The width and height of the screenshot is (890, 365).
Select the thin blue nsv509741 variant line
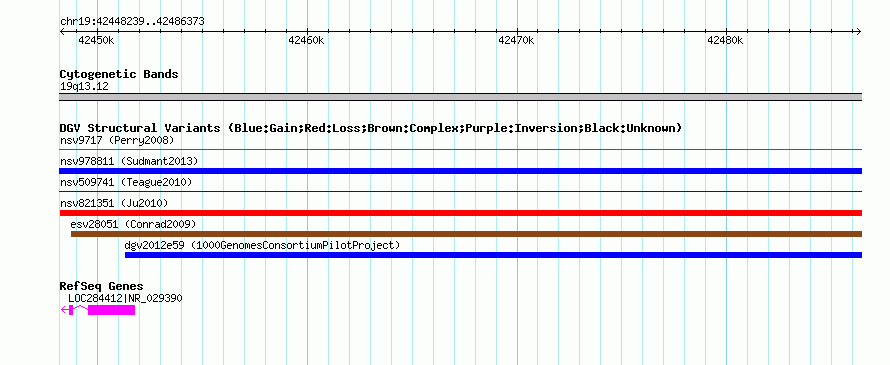[460, 191]
